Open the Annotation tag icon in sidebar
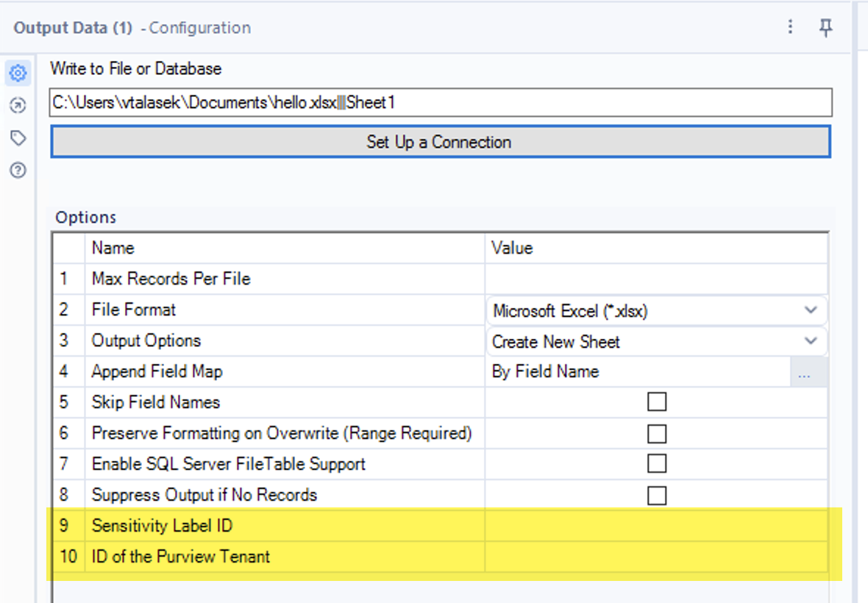This screenshot has height=603, width=868. pyautogui.click(x=18, y=138)
